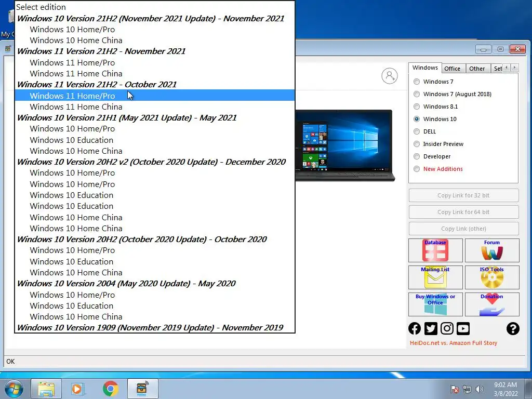This screenshot has height=399, width=532.
Task: Choose Windows 11 Home/Pro under October 2021
Action: 155,96
